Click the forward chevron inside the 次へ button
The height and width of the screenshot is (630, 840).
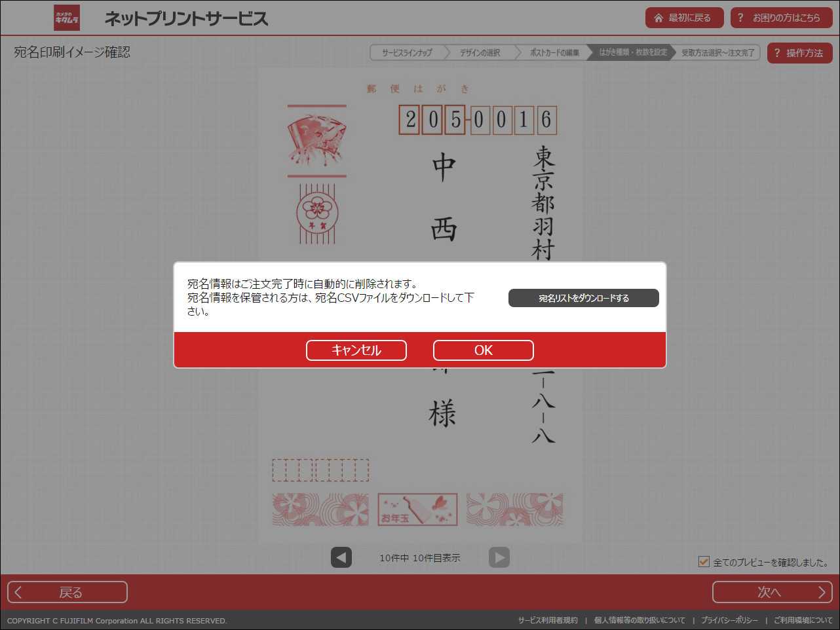point(822,592)
